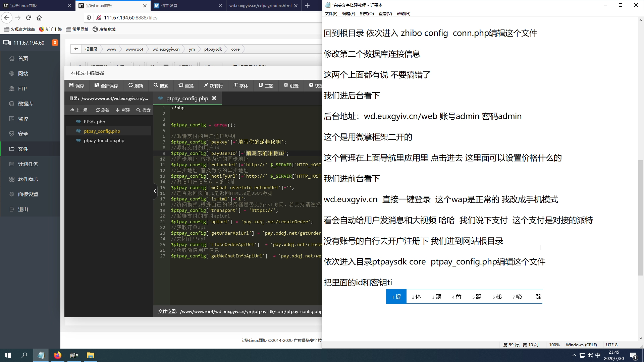Screen dimensions: 644x362
Task: Select IME candidate 2 体
Action: pos(416,297)
